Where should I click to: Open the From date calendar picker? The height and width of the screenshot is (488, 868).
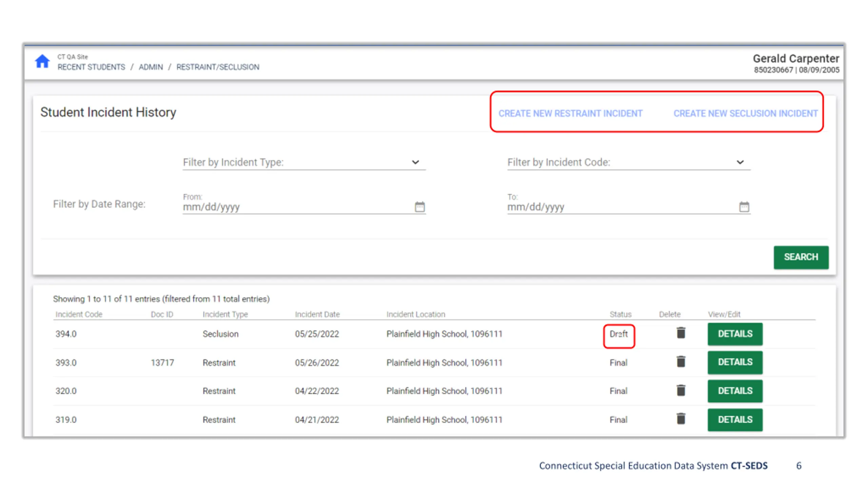(419, 206)
